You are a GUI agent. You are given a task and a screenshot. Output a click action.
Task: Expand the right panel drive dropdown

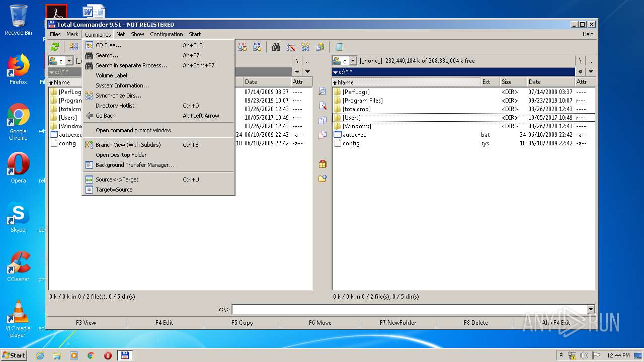coord(353,61)
